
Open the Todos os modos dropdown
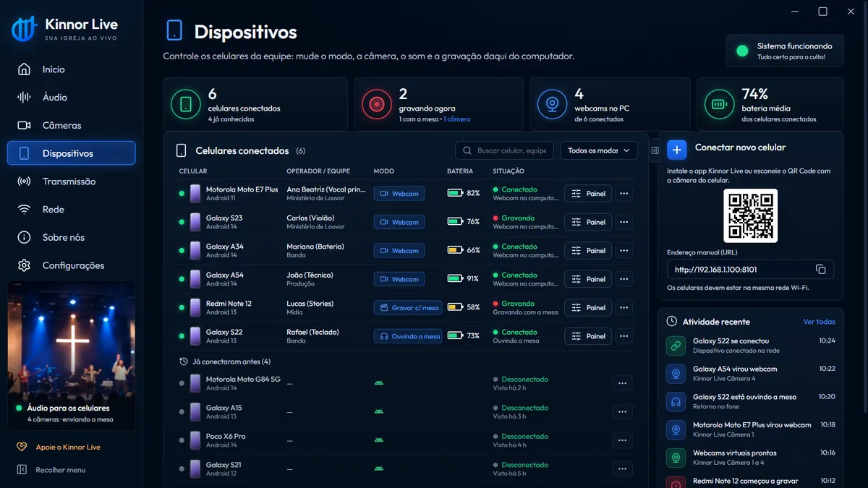point(599,150)
